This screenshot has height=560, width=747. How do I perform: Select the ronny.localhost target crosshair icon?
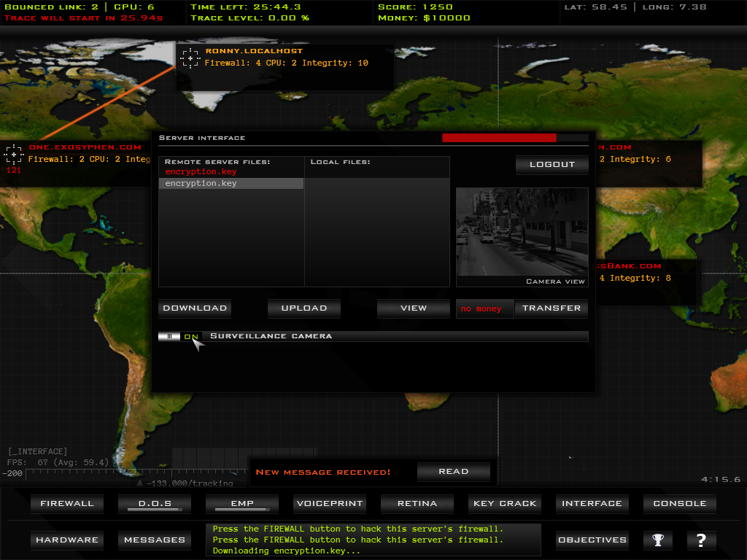pos(190,58)
